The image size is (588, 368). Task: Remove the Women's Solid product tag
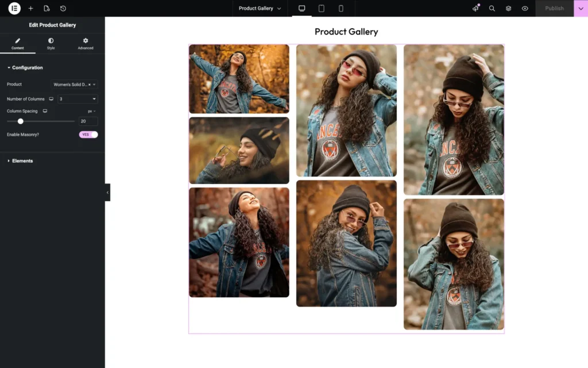tap(90, 84)
